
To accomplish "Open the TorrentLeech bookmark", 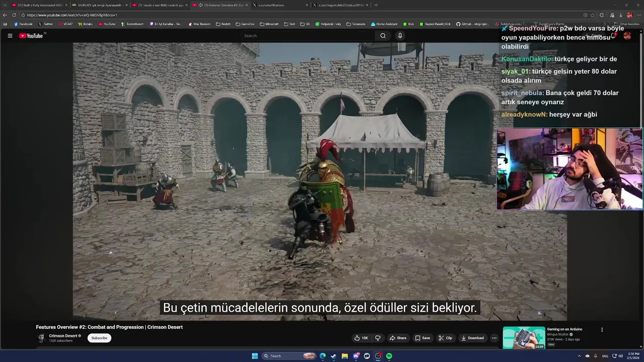I will click(x=132, y=24).
